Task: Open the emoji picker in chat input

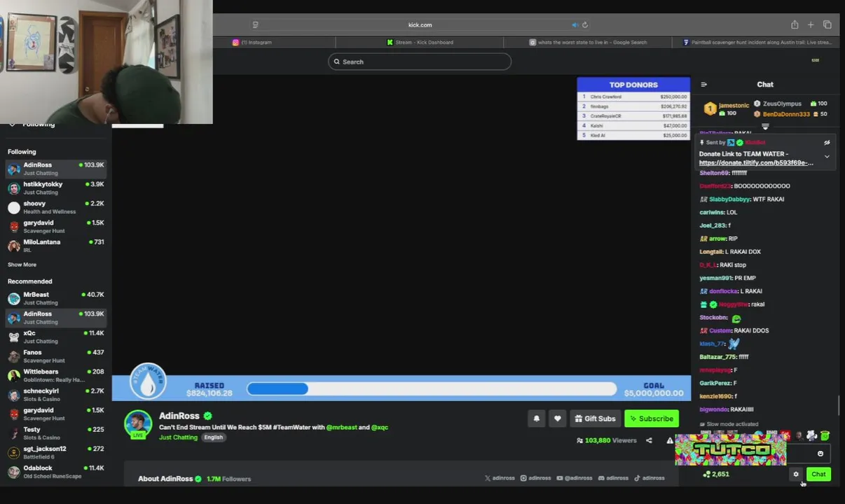Action: click(820, 454)
